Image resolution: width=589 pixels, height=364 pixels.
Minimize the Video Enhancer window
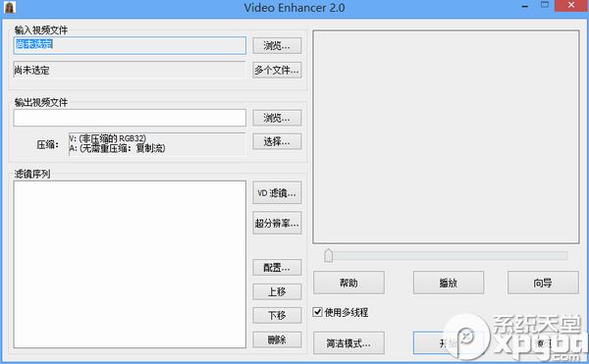pyautogui.click(x=525, y=7)
